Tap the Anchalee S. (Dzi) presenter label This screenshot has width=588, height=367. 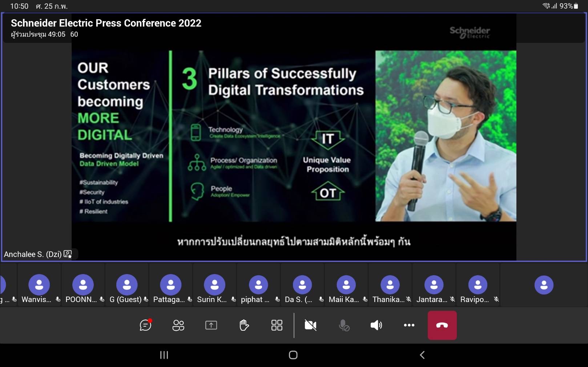[33, 254]
